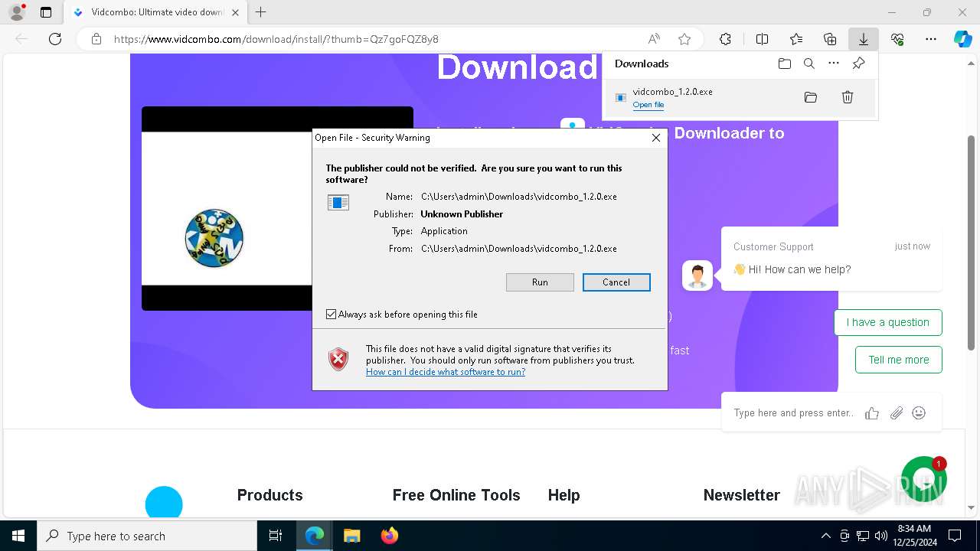
Task: Close the Security Warning dialog
Action: [655, 138]
